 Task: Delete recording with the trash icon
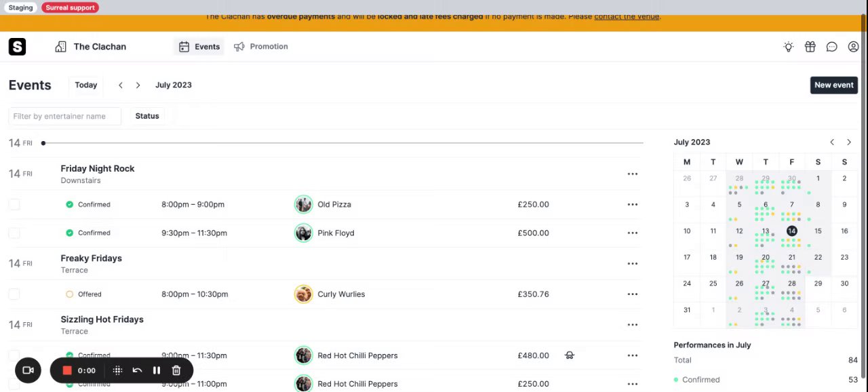[x=176, y=370]
